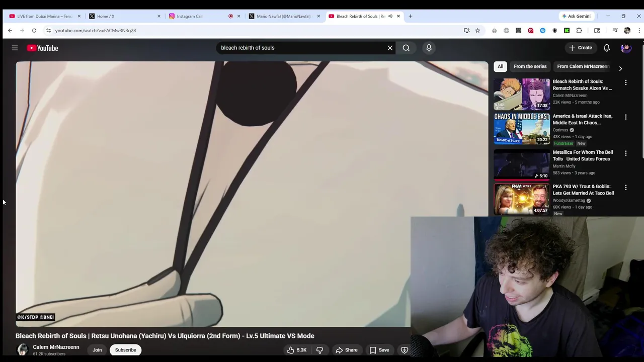
Task: Bookmark this page with the star icon
Action: point(477,31)
